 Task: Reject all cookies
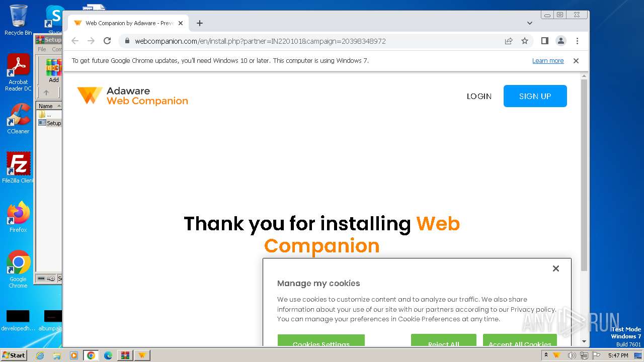click(443, 340)
